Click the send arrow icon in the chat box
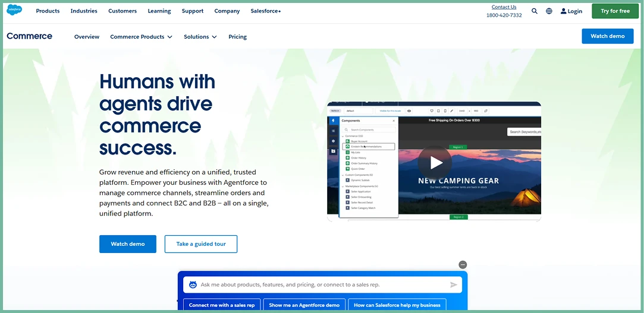Image resolution: width=644 pixels, height=313 pixels. tap(454, 284)
